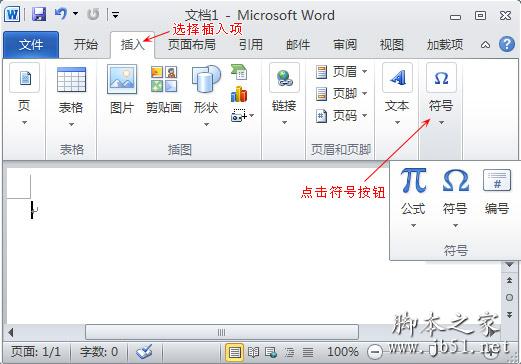Viewport: 521px width, 364px height.
Task: Insert SmartArt graphic icon
Action: pyautogui.click(x=239, y=72)
